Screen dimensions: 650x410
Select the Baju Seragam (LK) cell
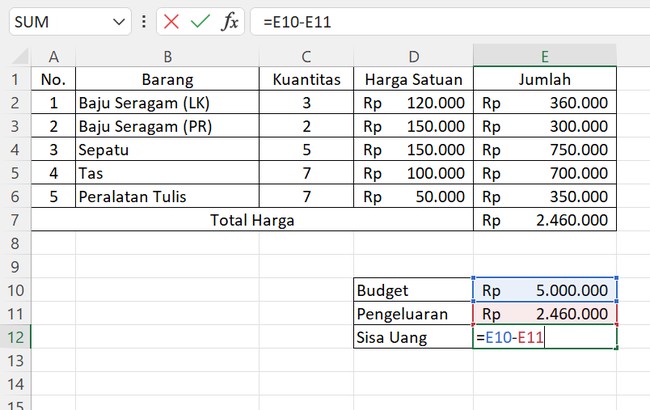point(167,103)
